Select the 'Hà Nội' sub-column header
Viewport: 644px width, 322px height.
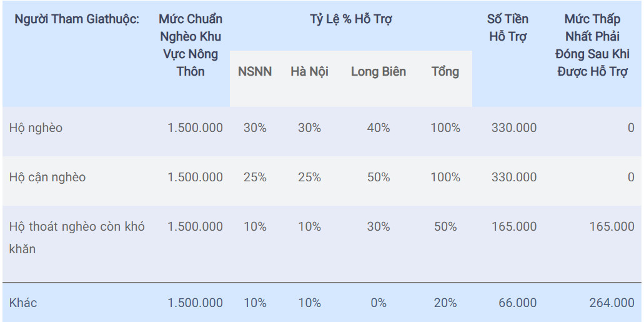coord(309,71)
